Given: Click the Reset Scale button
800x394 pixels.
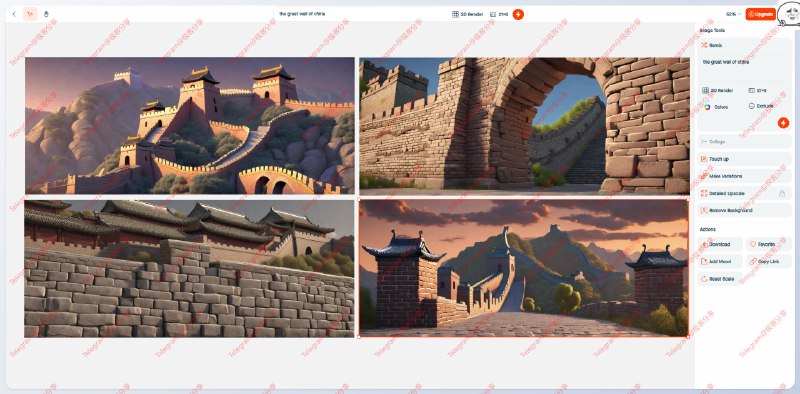Looking at the screenshot, I should point(719,279).
